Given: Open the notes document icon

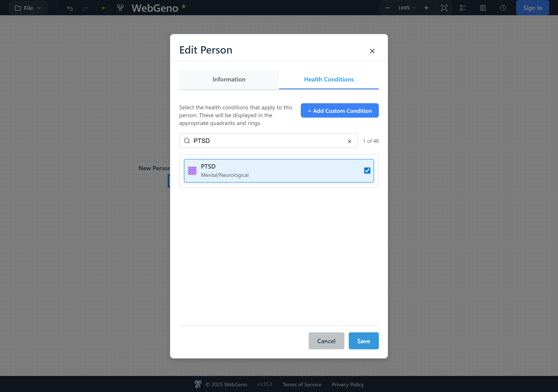Looking at the screenshot, I should click(483, 8).
